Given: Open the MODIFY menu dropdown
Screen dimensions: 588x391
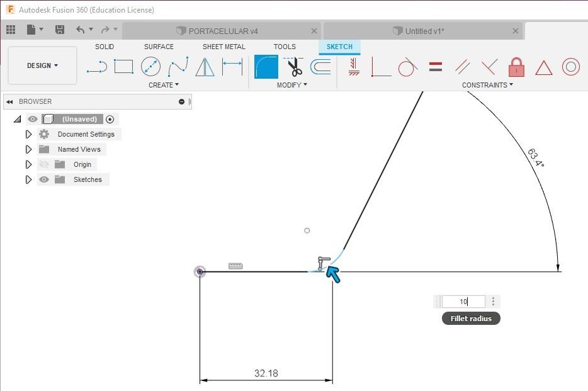Looking at the screenshot, I should point(291,85).
